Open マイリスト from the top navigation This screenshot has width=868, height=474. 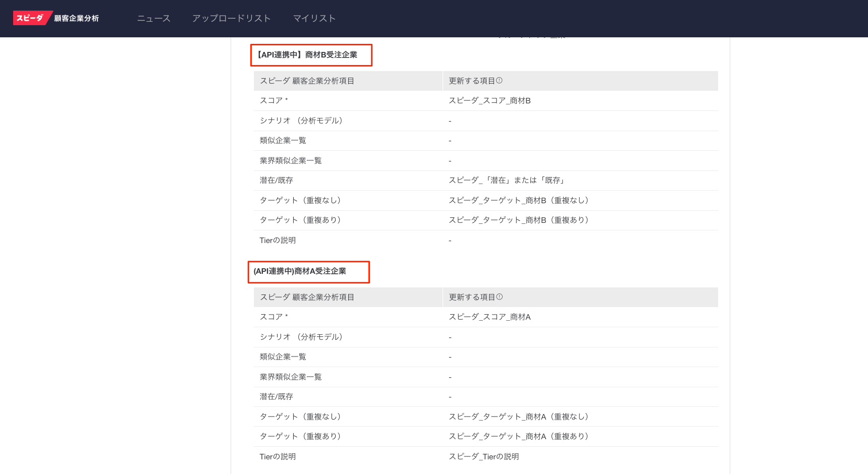point(314,18)
